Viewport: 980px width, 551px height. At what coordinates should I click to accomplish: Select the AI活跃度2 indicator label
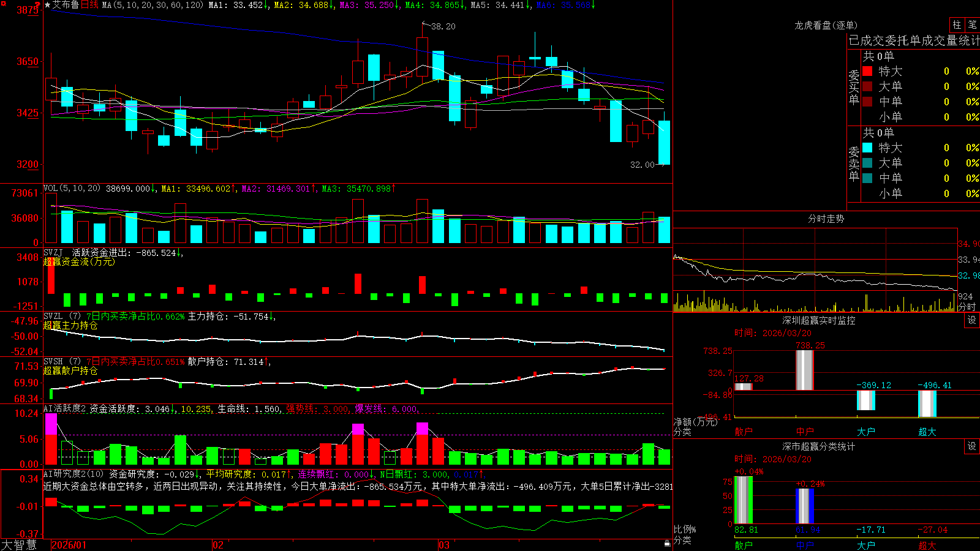64,409
